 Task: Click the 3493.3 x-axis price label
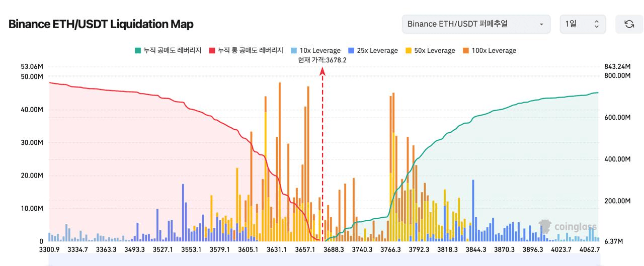(135, 249)
